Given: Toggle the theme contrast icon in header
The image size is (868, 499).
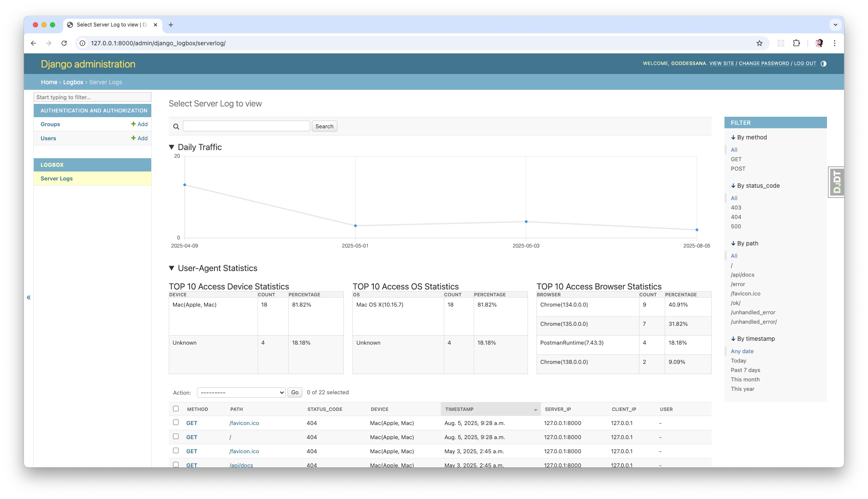Looking at the screenshot, I should [824, 64].
